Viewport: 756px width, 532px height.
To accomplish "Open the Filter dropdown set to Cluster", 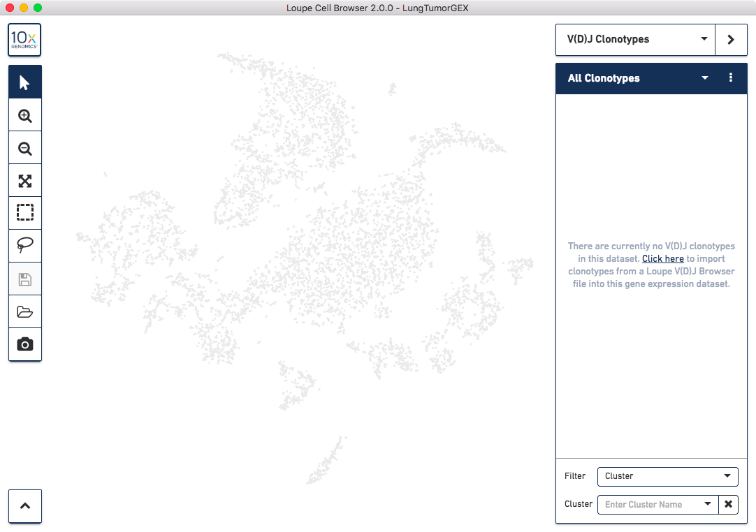I will (668, 477).
